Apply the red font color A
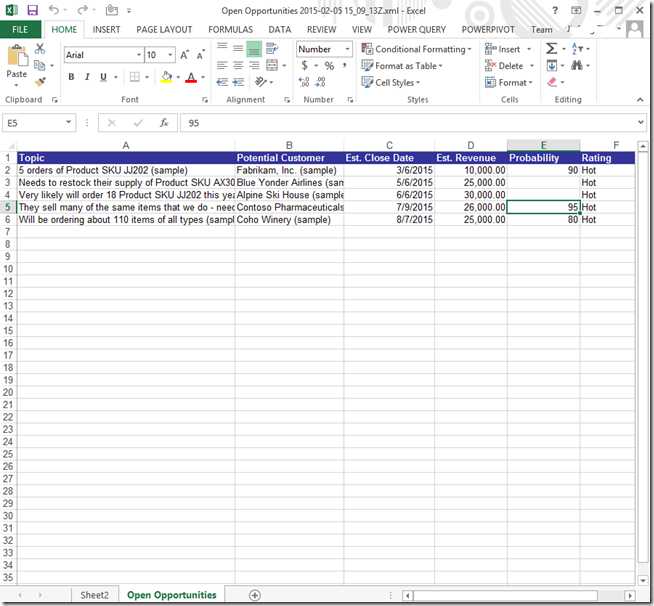 [191, 77]
